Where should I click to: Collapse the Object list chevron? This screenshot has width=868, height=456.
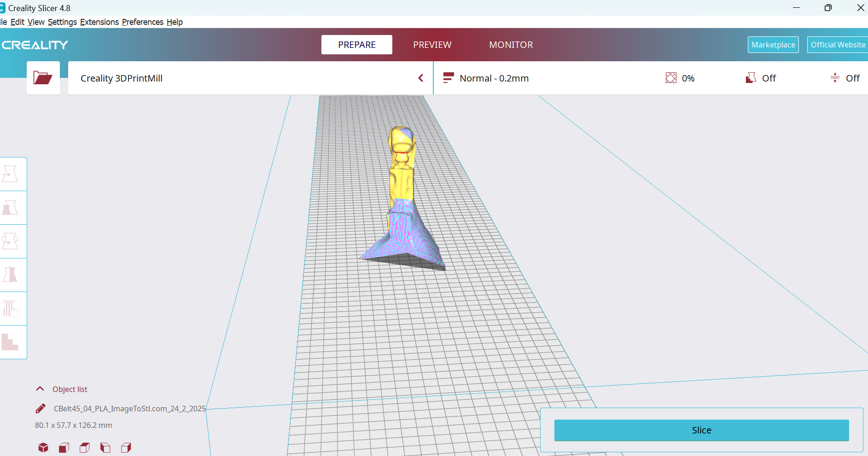click(x=40, y=389)
